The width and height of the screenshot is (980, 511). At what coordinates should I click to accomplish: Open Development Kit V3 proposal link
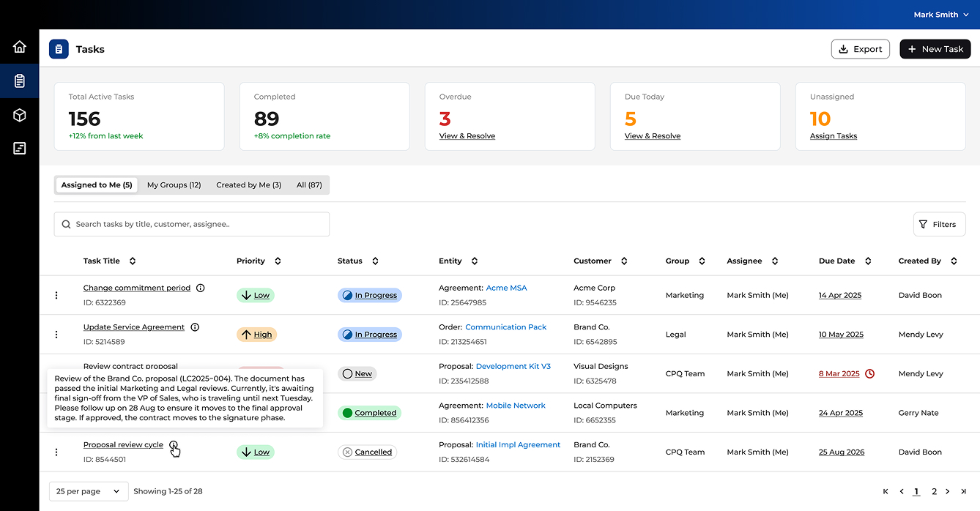pyautogui.click(x=513, y=366)
